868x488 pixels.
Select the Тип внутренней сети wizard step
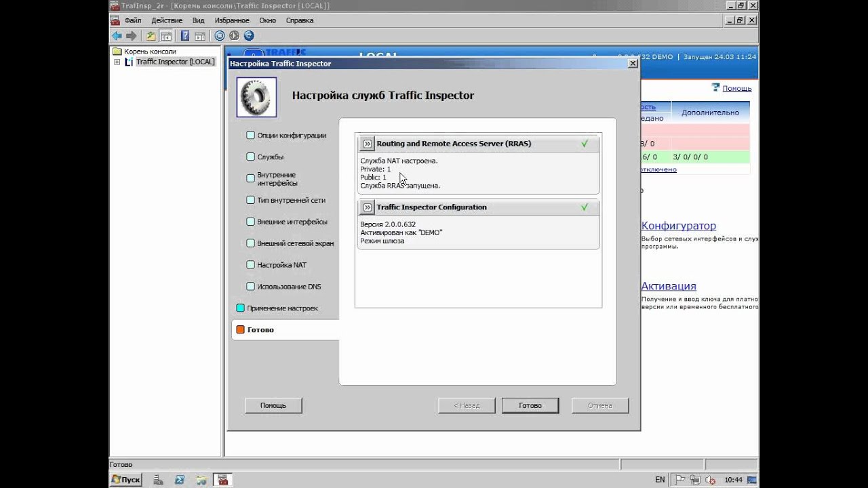(286, 201)
